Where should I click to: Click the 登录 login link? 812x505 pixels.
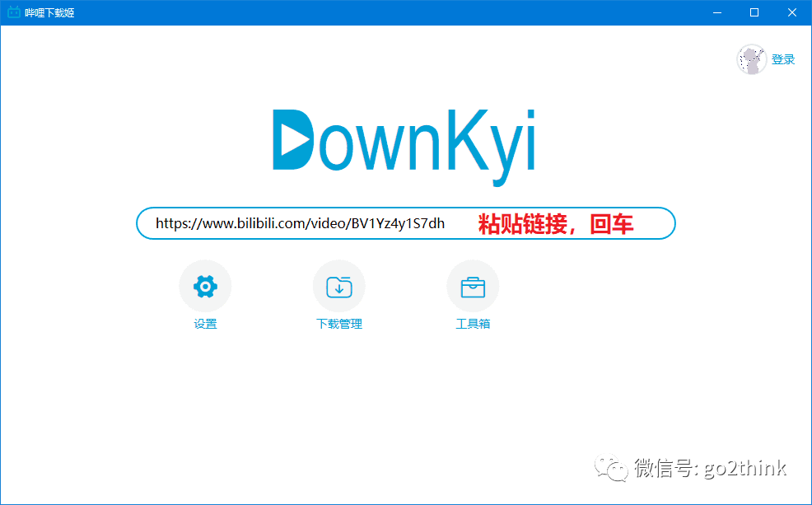(x=783, y=59)
